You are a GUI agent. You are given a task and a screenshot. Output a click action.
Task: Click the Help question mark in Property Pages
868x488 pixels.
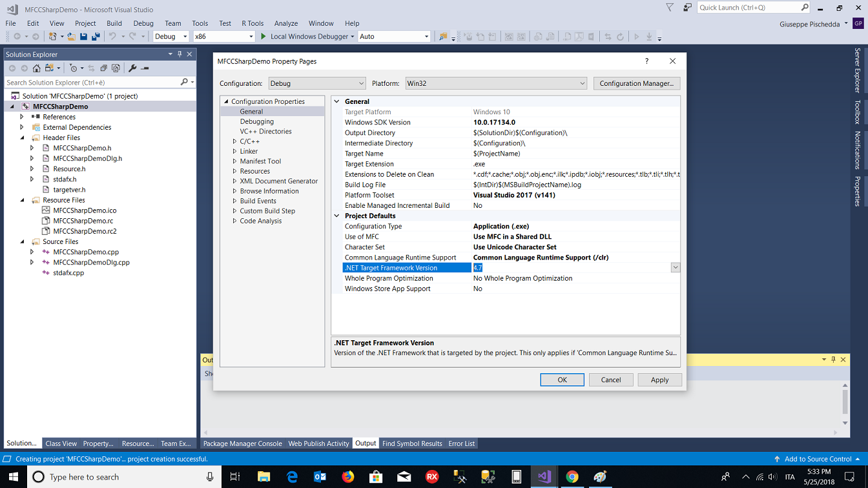646,61
